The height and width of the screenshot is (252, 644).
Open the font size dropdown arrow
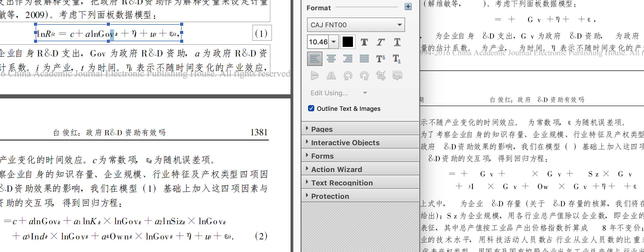334,42
